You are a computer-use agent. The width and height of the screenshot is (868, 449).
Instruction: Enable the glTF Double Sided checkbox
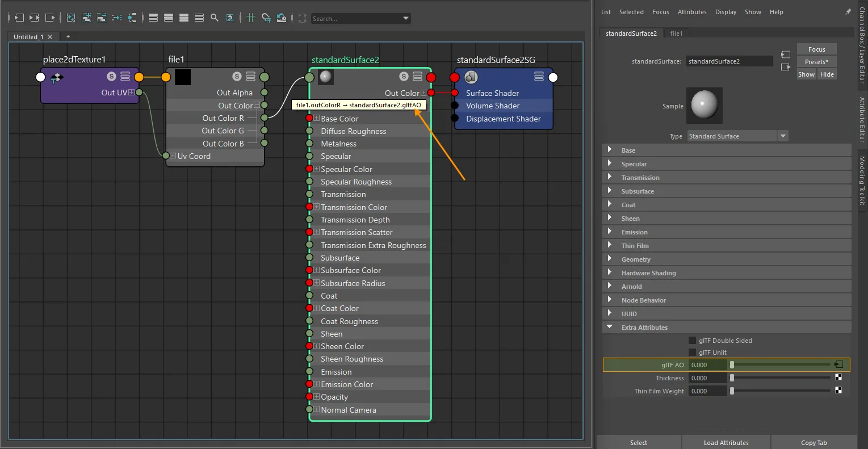tap(692, 341)
